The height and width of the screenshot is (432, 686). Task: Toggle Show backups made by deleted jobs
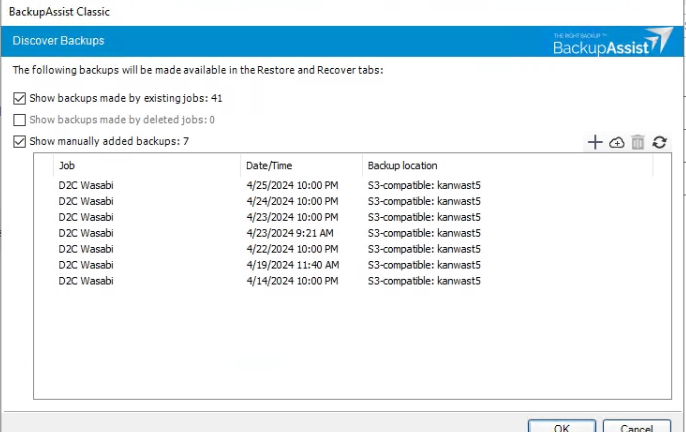tap(20, 120)
